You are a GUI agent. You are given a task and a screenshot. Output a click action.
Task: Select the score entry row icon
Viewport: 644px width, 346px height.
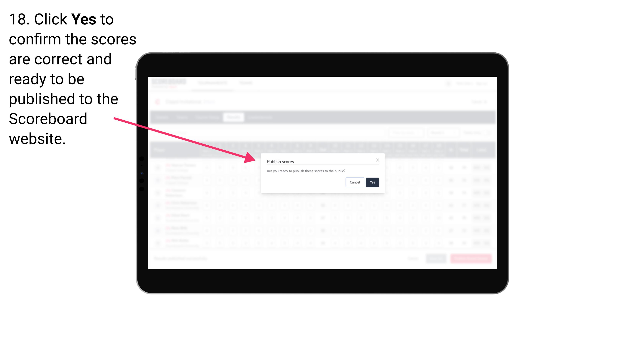(158, 167)
